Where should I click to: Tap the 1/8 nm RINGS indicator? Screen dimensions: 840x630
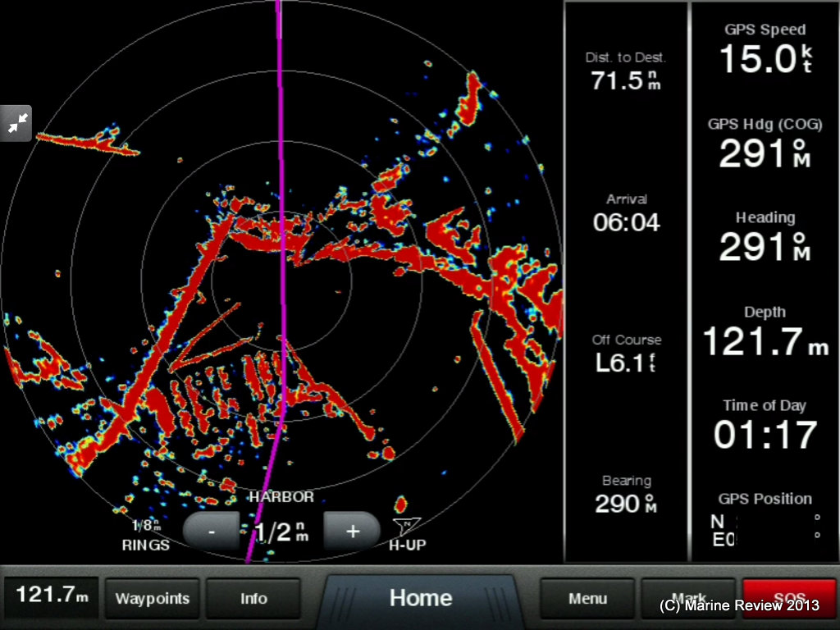pos(146,534)
